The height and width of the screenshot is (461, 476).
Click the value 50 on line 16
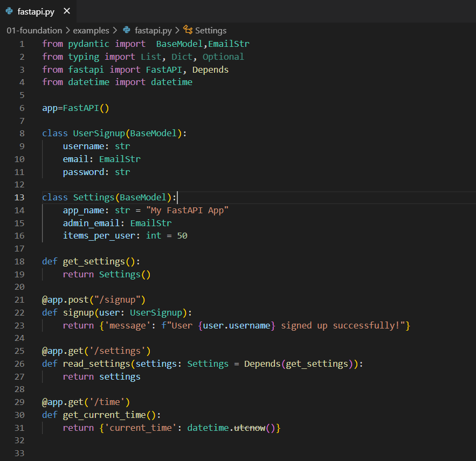182,236
